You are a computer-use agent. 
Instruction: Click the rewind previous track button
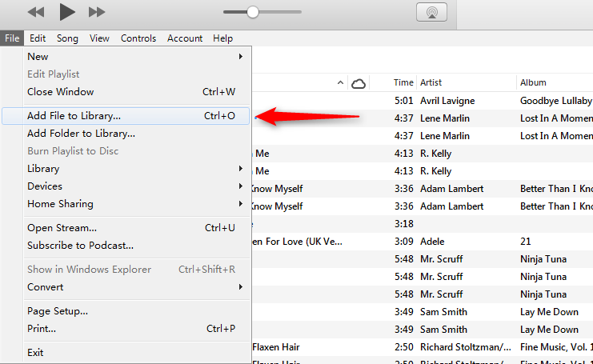(36, 12)
